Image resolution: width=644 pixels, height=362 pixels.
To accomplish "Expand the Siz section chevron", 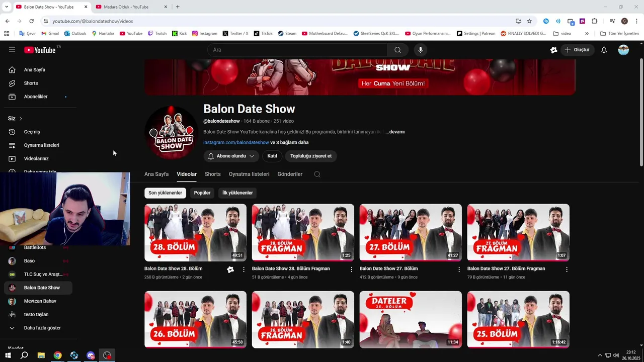I will tap(21, 119).
